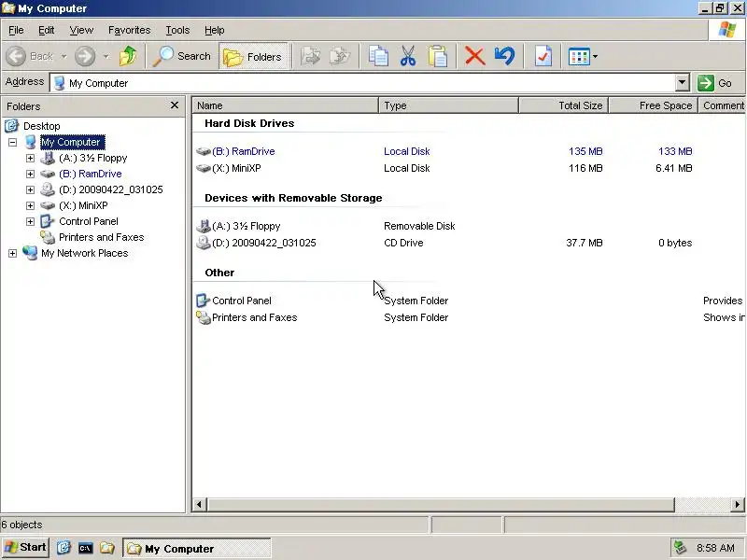Open the Help menu
Screen dimensions: 747x560
[215, 30]
